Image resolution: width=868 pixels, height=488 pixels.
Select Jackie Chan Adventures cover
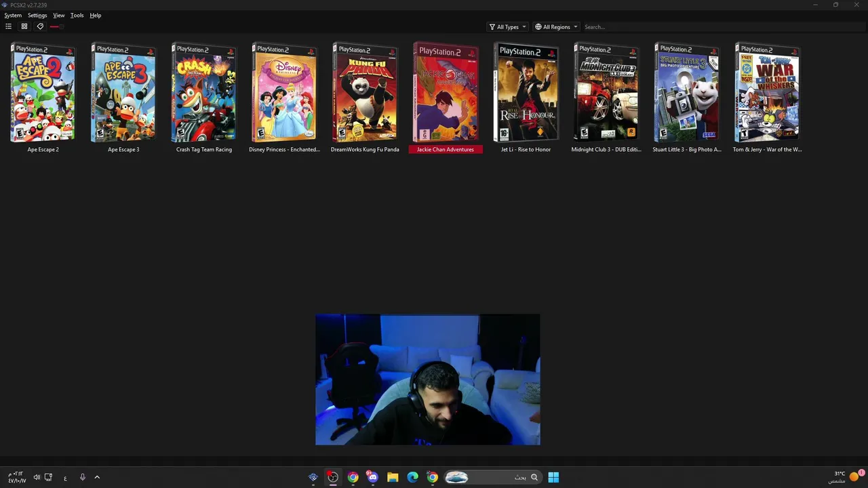coord(446,93)
